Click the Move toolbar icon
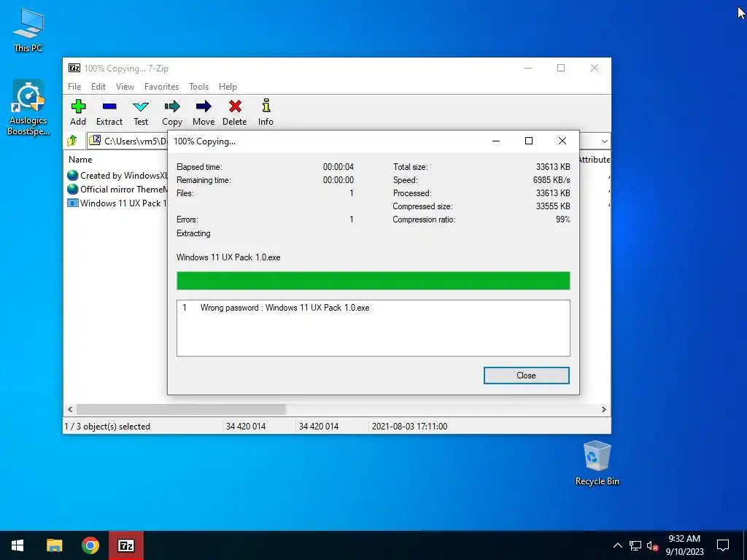The height and width of the screenshot is (560, 747). [204, 112]
